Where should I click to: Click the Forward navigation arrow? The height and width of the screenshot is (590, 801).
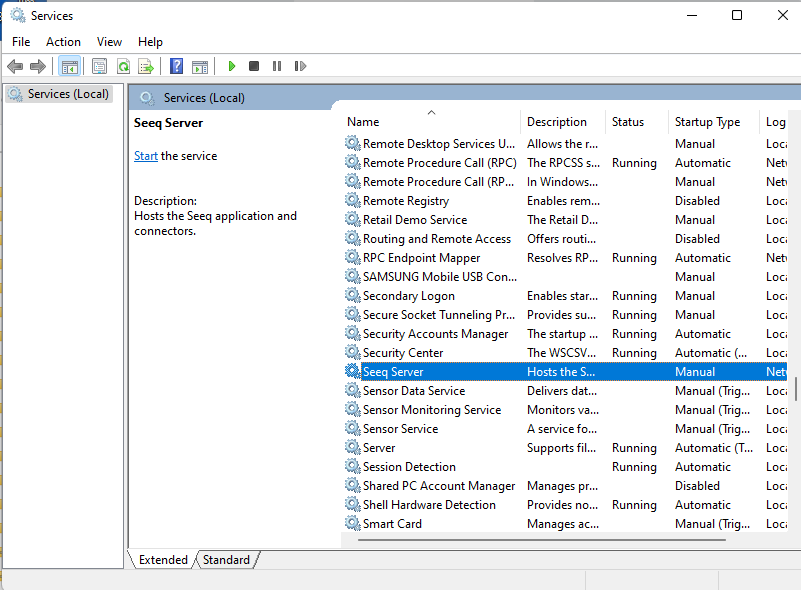point(38,66)
